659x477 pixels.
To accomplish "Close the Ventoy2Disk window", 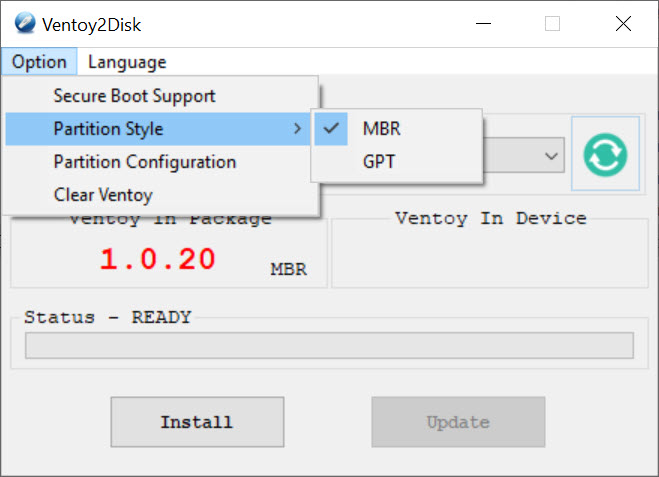I will click(623, 24).
